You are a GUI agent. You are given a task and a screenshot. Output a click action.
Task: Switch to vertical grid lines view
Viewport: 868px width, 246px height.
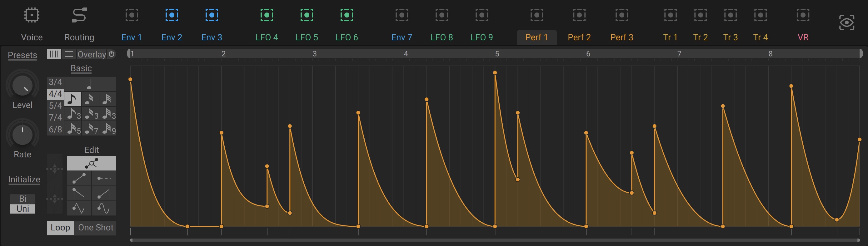point(54,54)
